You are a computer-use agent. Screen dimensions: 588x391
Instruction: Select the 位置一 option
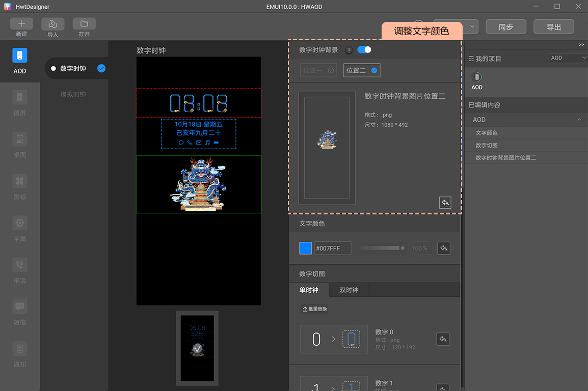pos(318,70)
